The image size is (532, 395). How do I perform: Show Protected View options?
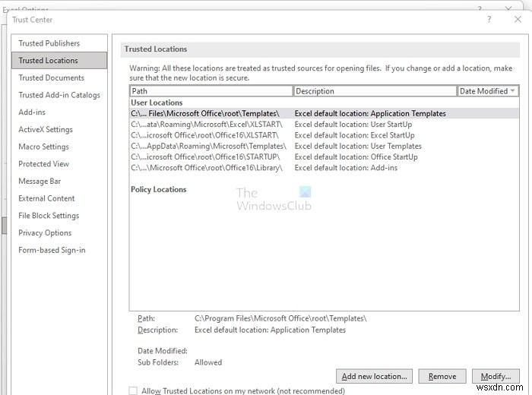tap(43, 164)
